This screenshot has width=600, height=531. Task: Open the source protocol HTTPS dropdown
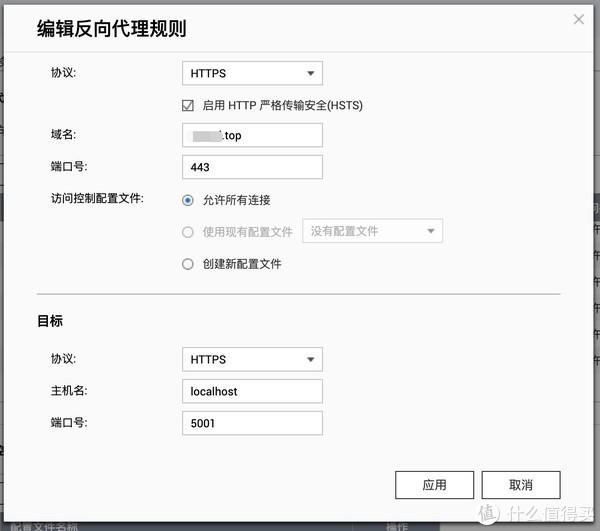252,73
